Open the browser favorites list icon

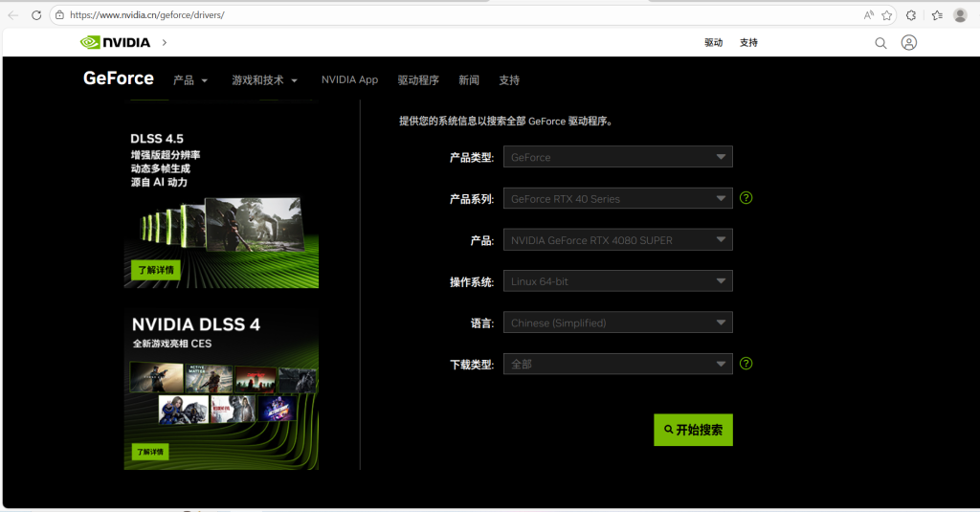936,15
